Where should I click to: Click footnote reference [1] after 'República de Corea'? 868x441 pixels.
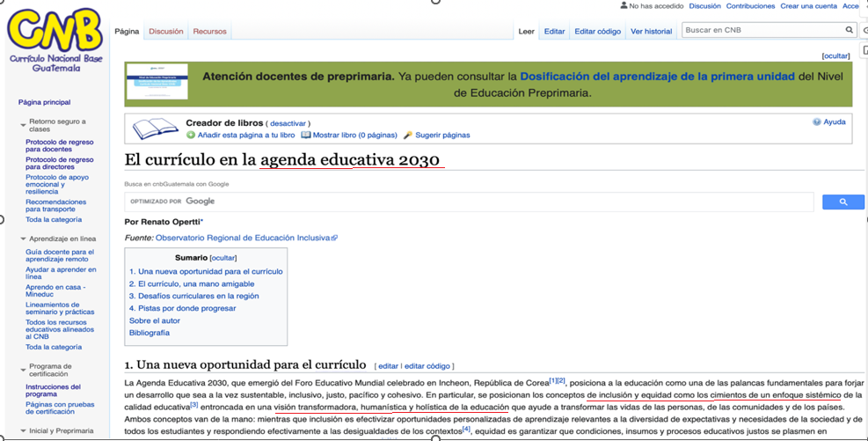[553, 380]
